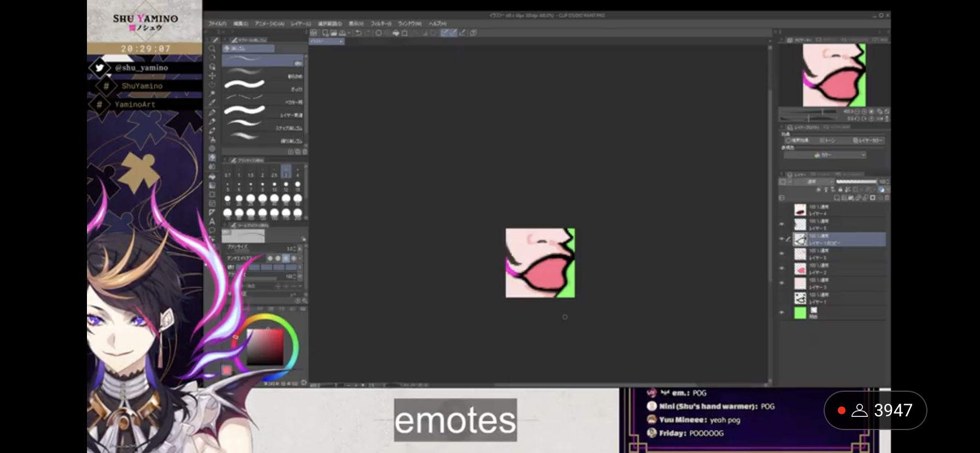980x453 pixels.
Task: Click the Undo arrow in command bar
Action: coord(358,33)
